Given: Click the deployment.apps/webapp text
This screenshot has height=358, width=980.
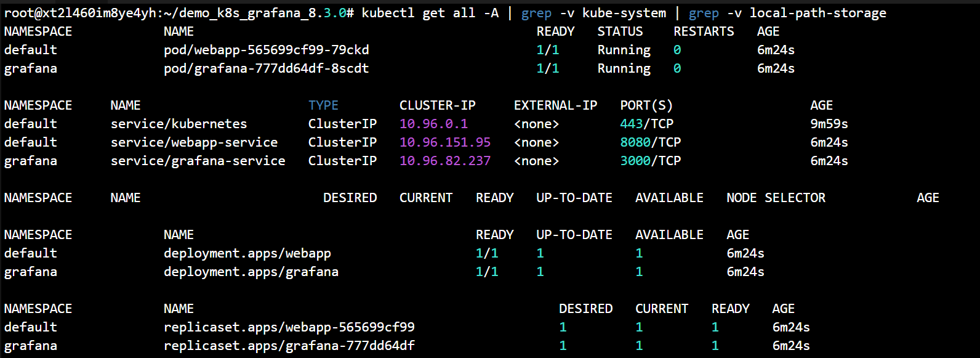Looking at the screenshot, I should tap(247, 253).
